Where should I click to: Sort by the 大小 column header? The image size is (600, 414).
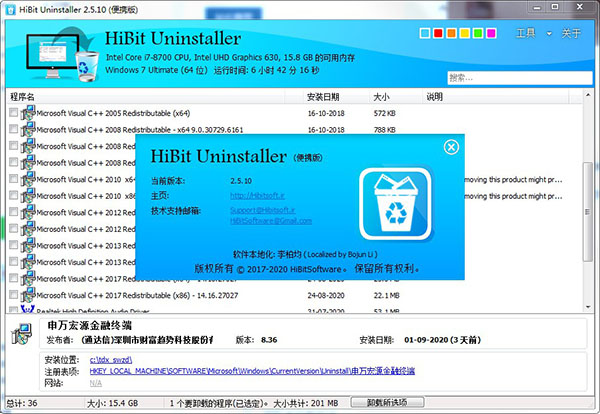coord(381,97)
